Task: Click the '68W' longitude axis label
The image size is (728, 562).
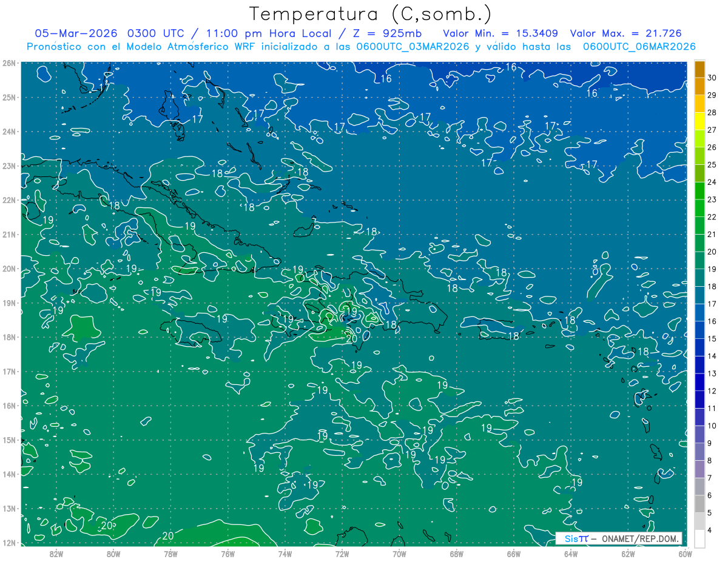Action: (x=456, y=554)
